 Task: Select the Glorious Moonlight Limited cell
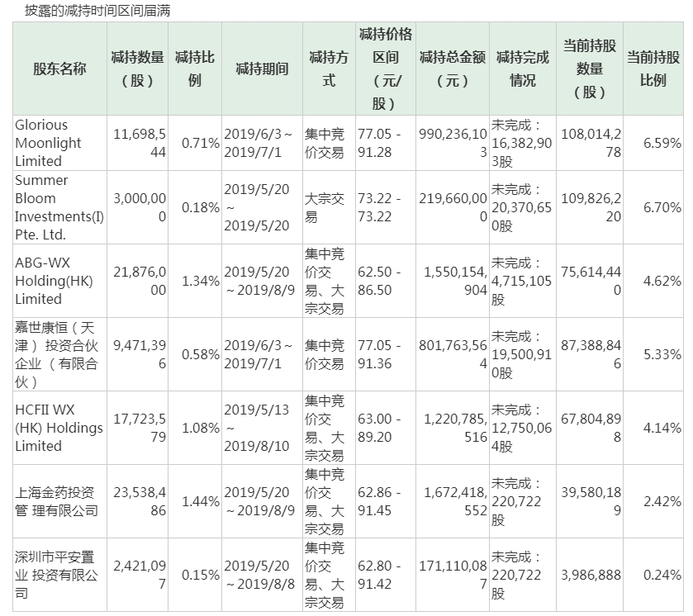[x=59, y=143]
